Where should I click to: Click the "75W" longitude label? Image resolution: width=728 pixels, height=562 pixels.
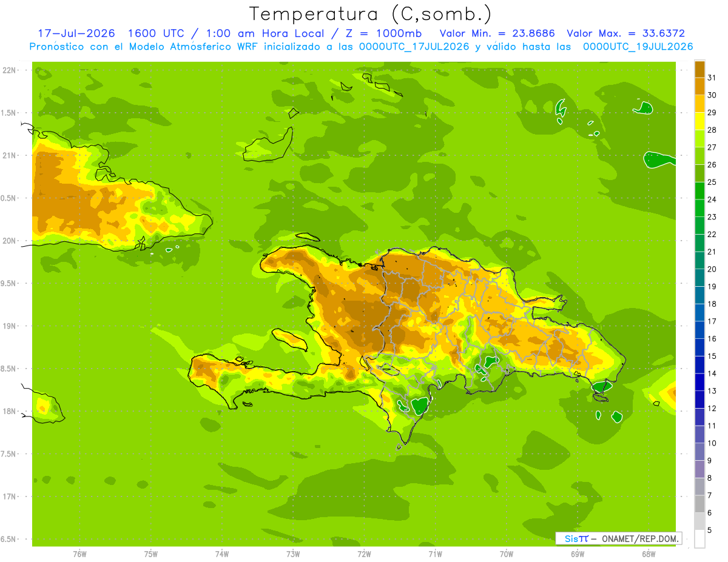click(151, 554)
